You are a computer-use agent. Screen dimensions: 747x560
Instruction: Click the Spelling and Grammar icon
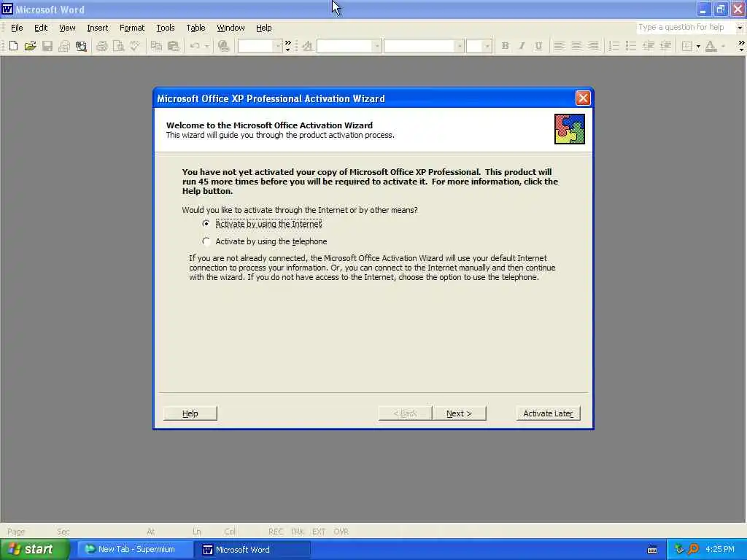click(x=135, y=46)
